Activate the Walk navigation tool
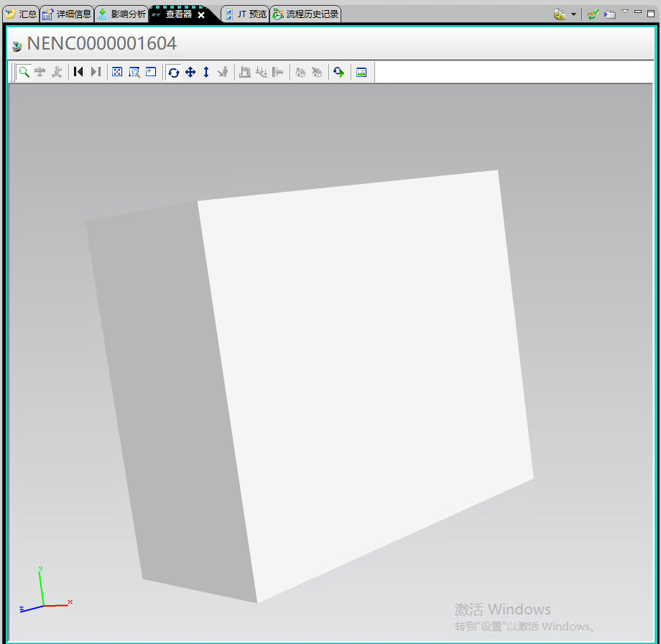The width and height of the screenshot is (661, 644). pyautogui.click(x=57, y=72)
